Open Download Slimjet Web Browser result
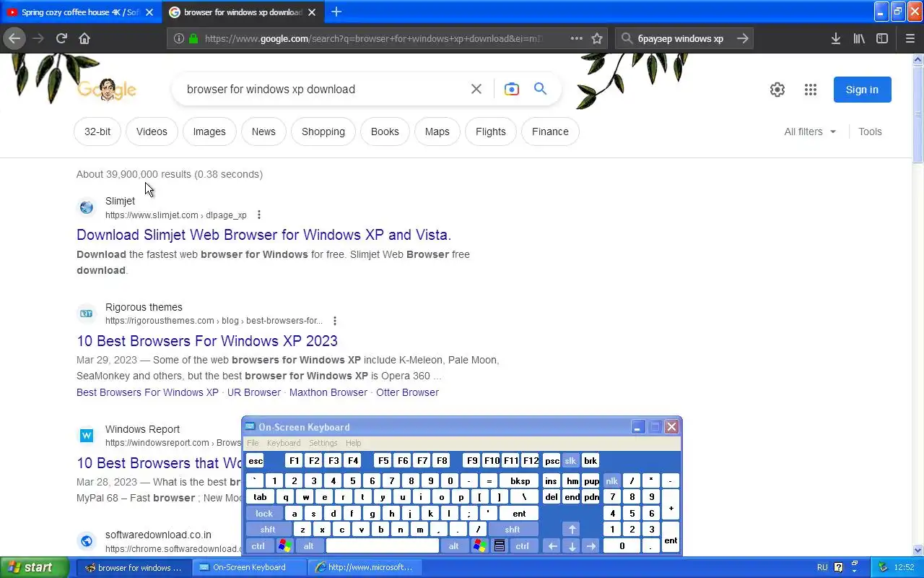The image size is (924, 578). coord(263,235)
